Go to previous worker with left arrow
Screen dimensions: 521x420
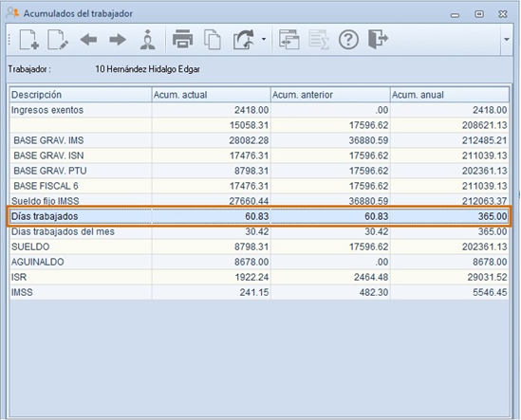(88, 40)
